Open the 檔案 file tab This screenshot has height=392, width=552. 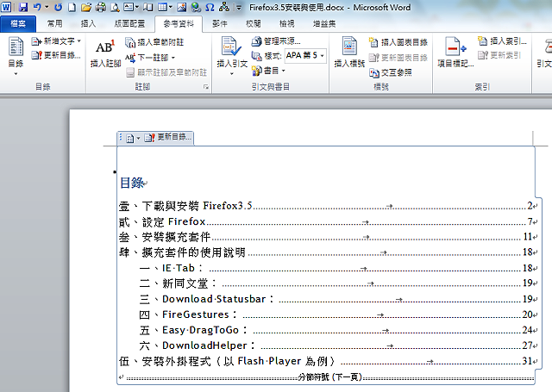pos(18,24)
